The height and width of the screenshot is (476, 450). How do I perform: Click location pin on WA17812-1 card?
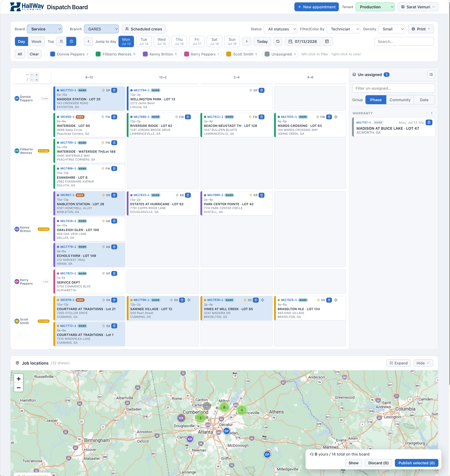pos(250,117)
